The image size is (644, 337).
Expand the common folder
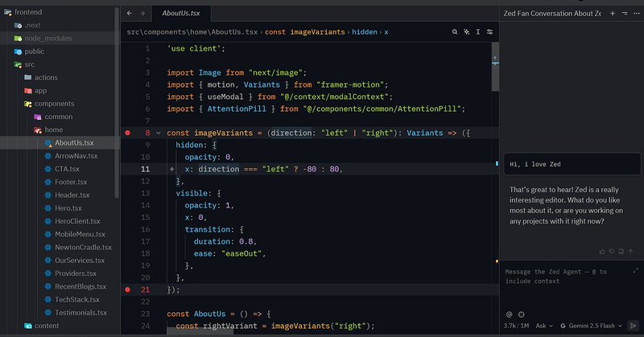[57, 117]
